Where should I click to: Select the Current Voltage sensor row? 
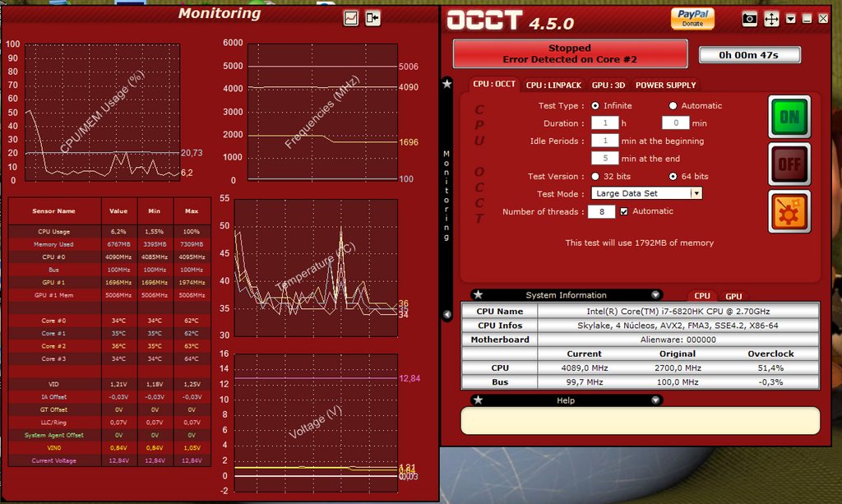[x=109, y=460]
